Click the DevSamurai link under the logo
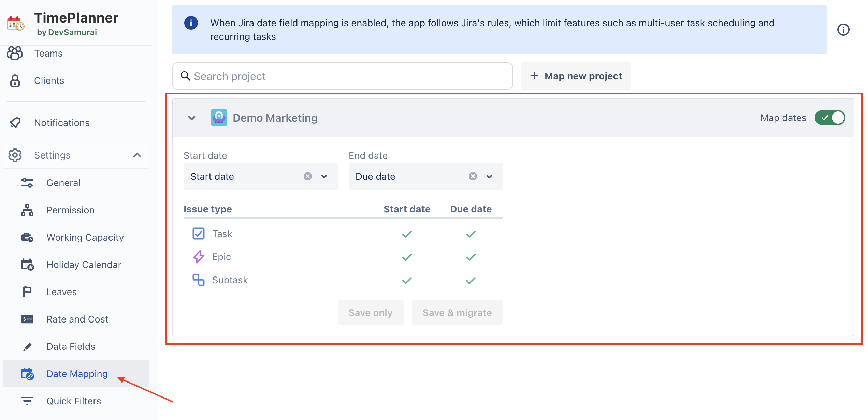 (x=73, y=32)
